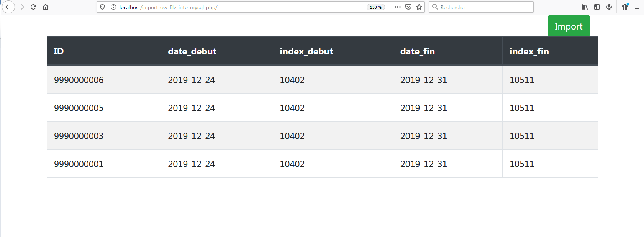Select the ID cell 9990000006
The width and height of the screenshot is (644, 237).
pos(79,80)
